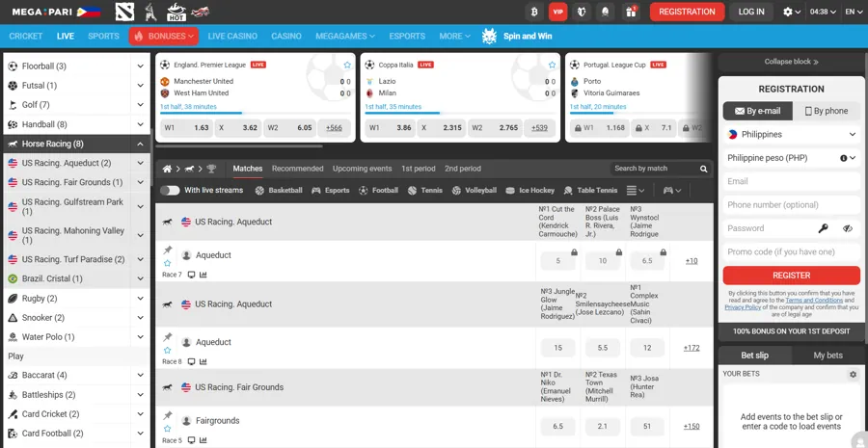Click in the Promo code field
868x448 pixels.
792,252
